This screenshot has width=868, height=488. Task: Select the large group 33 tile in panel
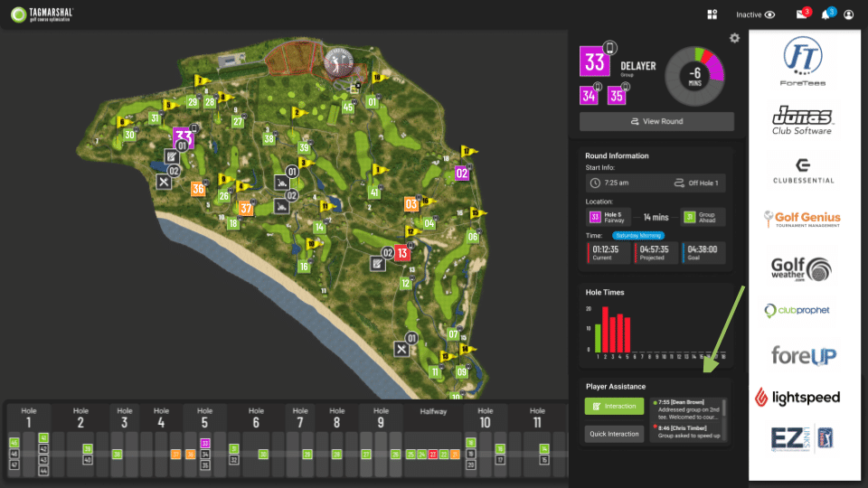595,61
